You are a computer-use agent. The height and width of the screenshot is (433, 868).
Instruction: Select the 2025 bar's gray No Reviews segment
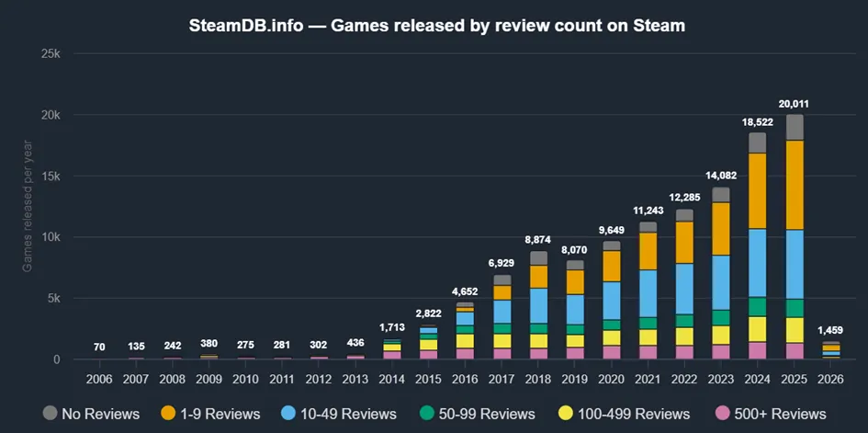[795, 128]
